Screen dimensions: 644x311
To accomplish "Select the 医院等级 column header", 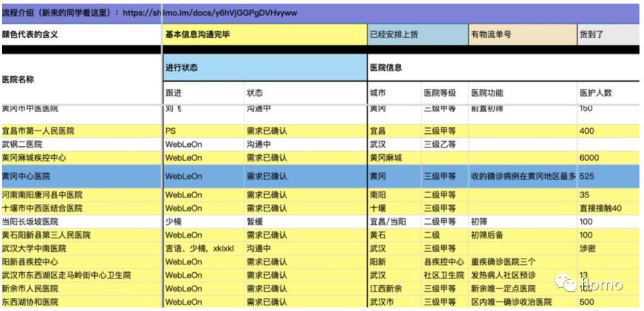I will pyautogui.click(x=445, y=93).
